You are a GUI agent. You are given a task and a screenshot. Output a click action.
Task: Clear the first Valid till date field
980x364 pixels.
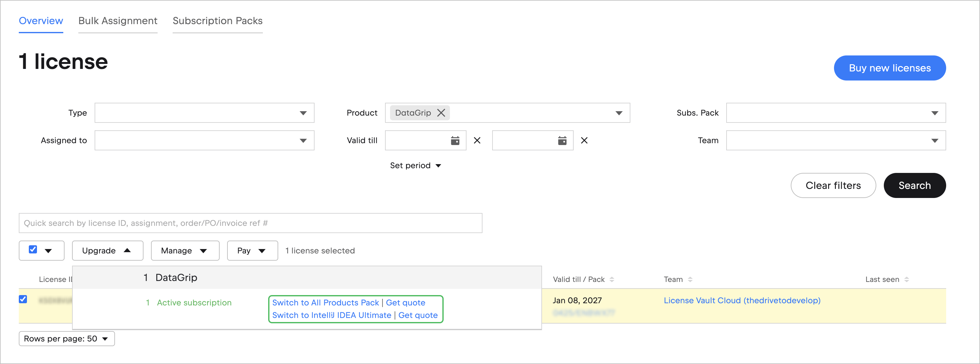[x=477, y=140]
